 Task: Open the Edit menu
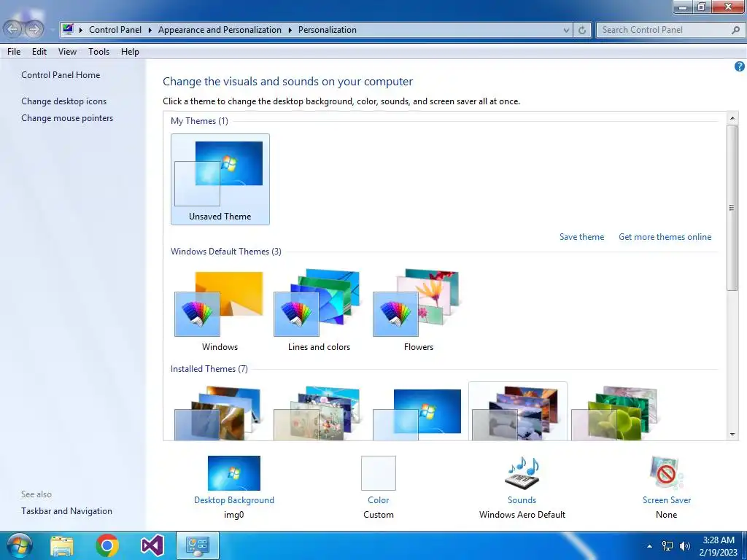click(39, 52)
